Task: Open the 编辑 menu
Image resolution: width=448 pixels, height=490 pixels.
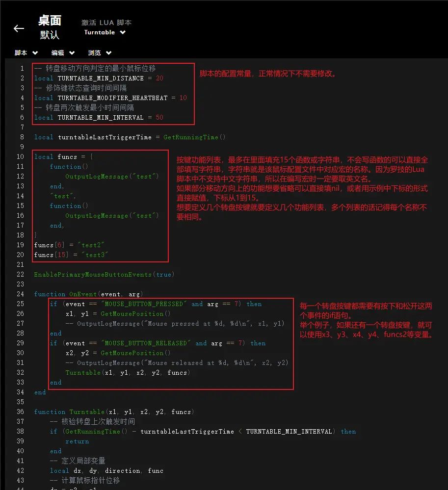Action: [x=63, y=53]
